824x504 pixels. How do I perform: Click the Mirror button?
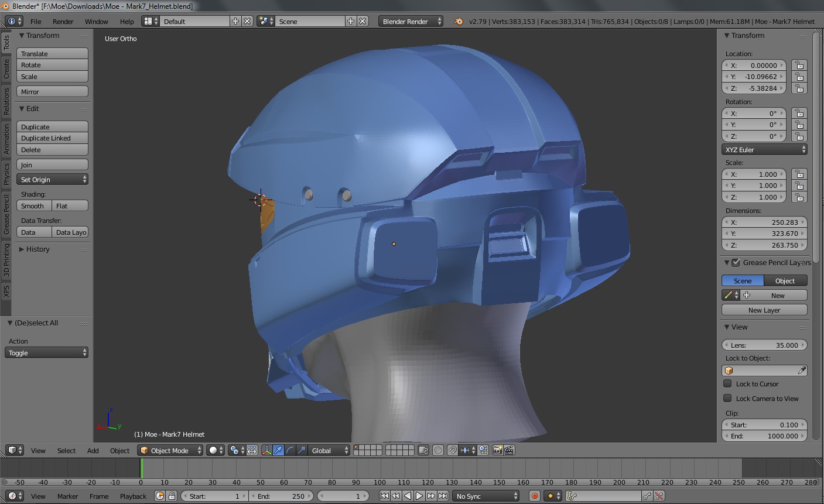tap(52, 92)
